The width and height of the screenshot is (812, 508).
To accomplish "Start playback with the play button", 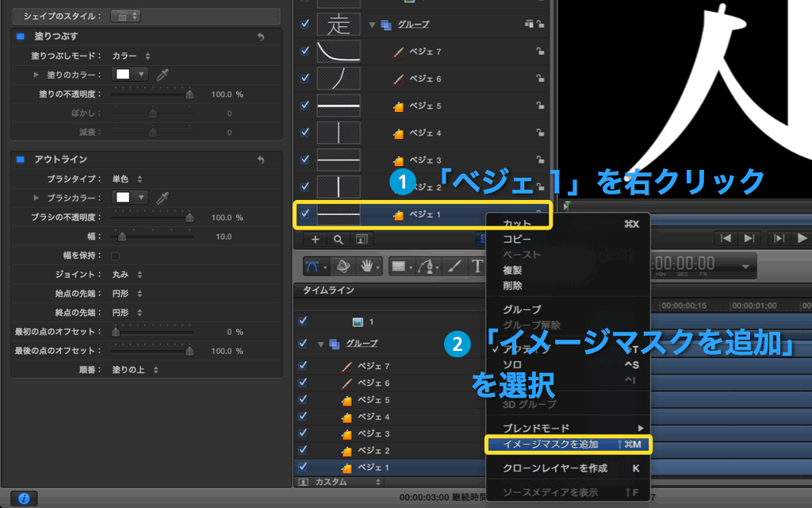I will [x=802, y=238].
